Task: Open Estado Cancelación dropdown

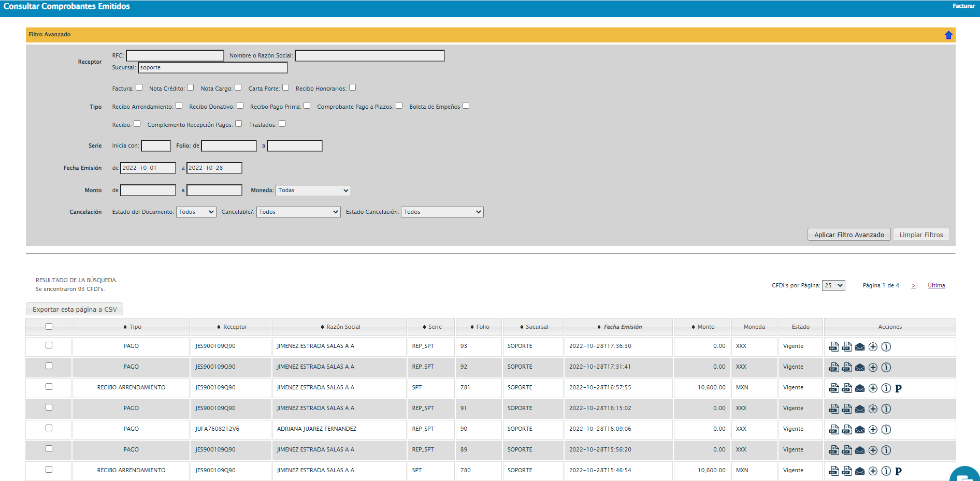Action: coord(442,212)
